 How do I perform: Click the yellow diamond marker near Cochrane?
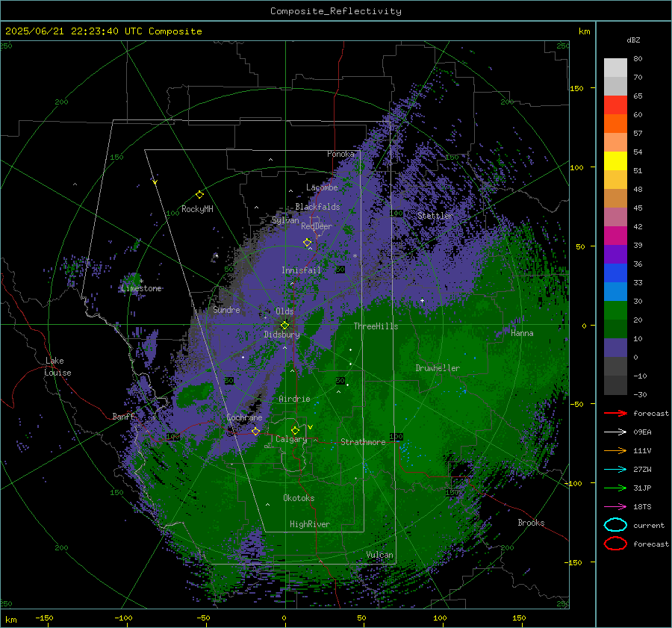coord(255,431)
